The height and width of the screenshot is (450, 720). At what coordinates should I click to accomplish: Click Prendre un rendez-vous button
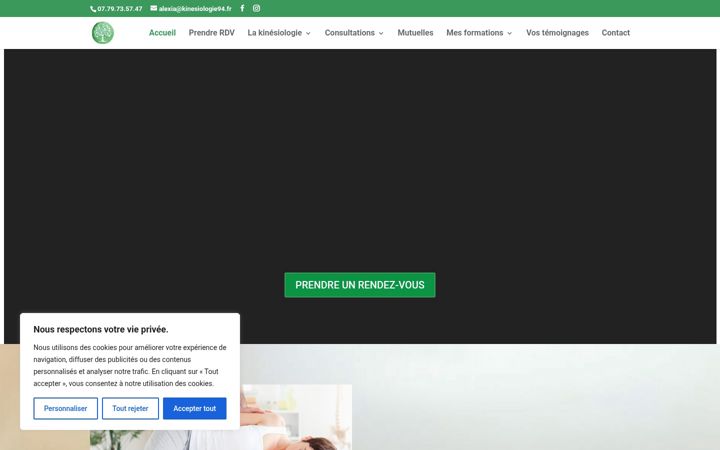click(x=360, y=285)
